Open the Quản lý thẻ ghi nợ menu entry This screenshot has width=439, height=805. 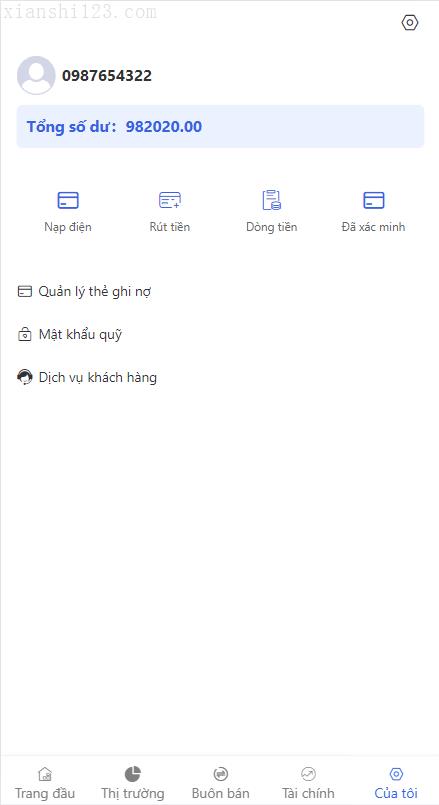84,292
